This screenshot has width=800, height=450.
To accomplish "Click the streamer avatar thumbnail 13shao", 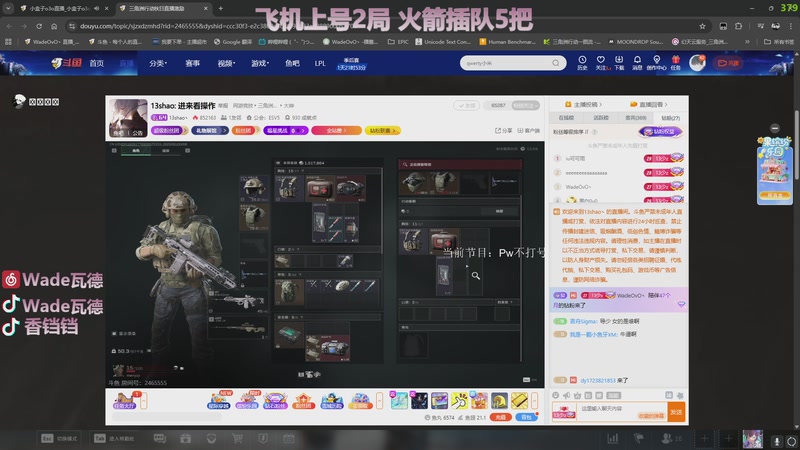I will (128, 118).
